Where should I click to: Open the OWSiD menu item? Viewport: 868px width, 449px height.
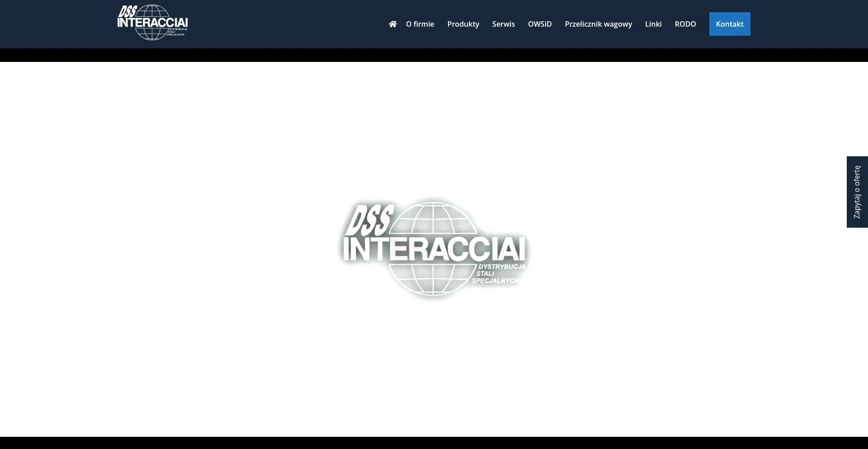[540, 24]
